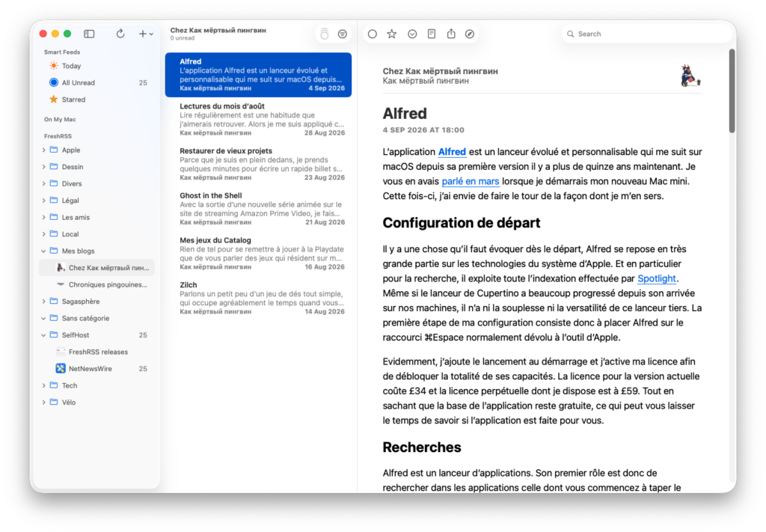Select the All Unread smart feed
766x532 pixels.
[96, 82]
